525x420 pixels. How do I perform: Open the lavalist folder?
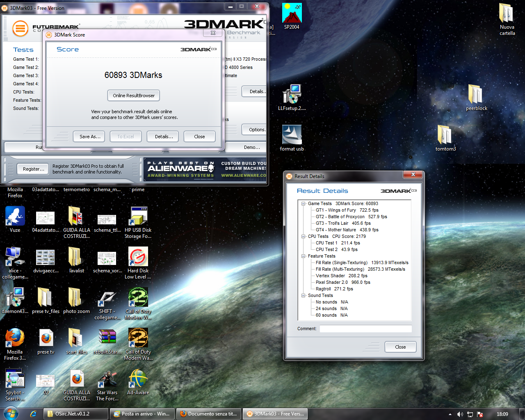point(77,260)
